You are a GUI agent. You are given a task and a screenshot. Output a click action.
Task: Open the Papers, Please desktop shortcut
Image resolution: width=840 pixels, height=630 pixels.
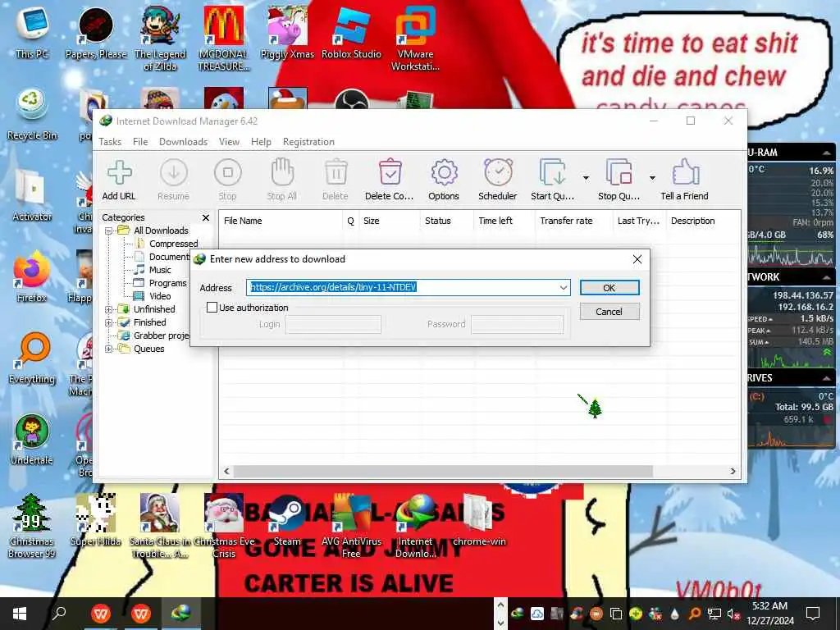[96, 33]
